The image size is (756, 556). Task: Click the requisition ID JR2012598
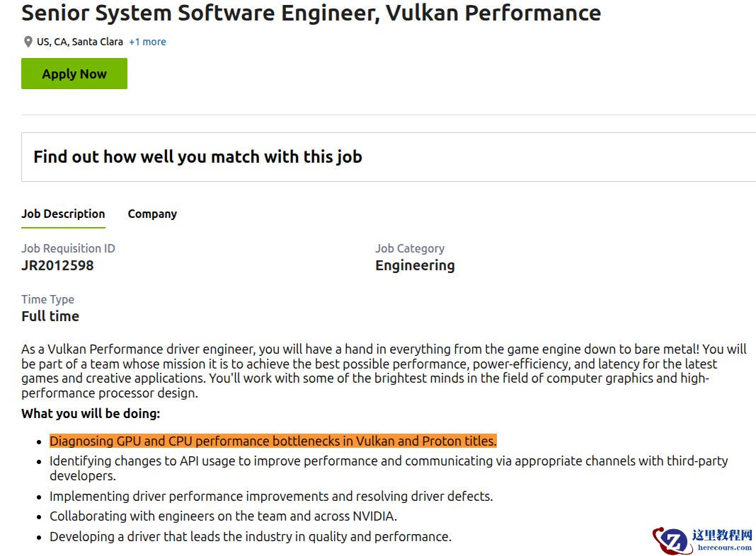[x=57, y=265]
